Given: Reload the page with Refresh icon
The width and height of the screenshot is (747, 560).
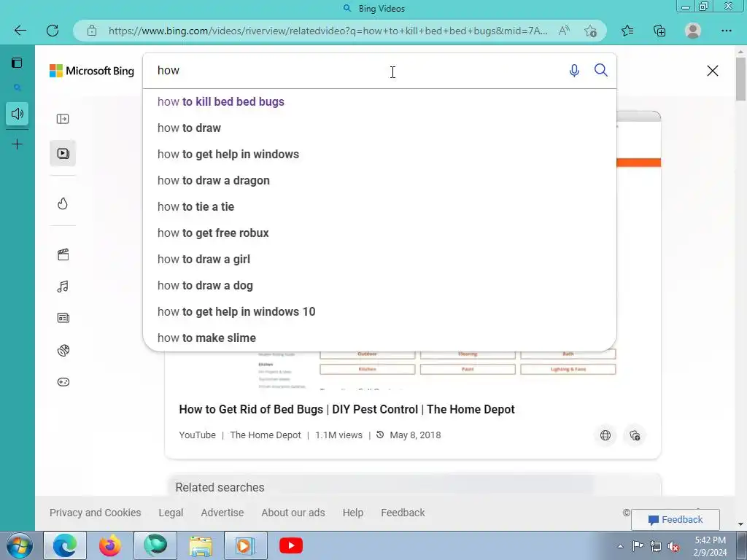Looking at the screenshot, I should [53, 31].
